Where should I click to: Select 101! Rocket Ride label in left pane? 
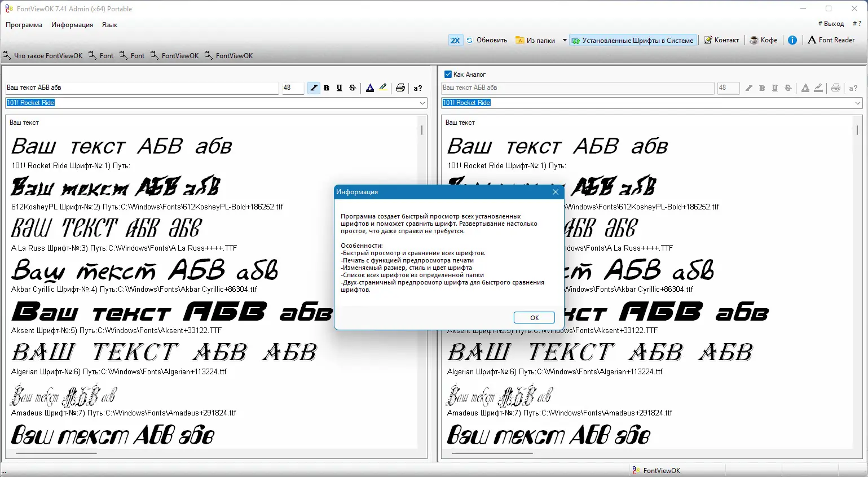71,166
